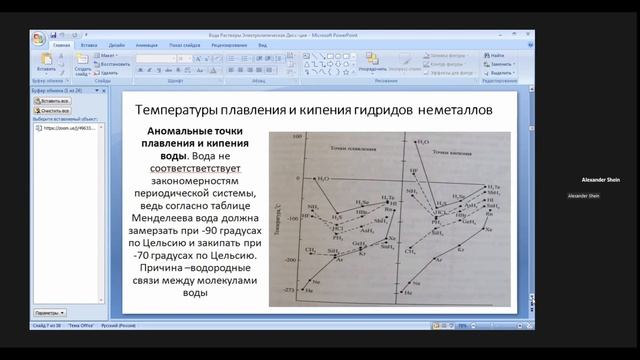This screenshot has width=640, height=360.
Task: Click the PowerPoint Help icon
Action: coord(530,45)
